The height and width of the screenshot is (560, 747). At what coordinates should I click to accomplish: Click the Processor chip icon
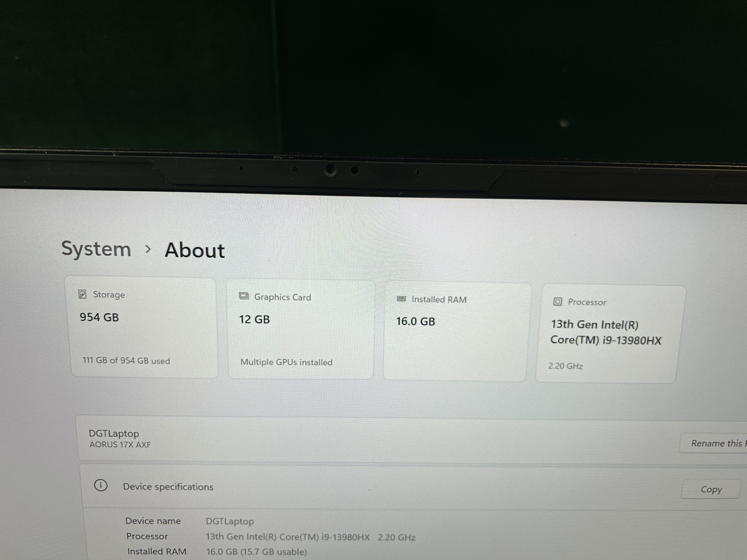click(557, 301)
